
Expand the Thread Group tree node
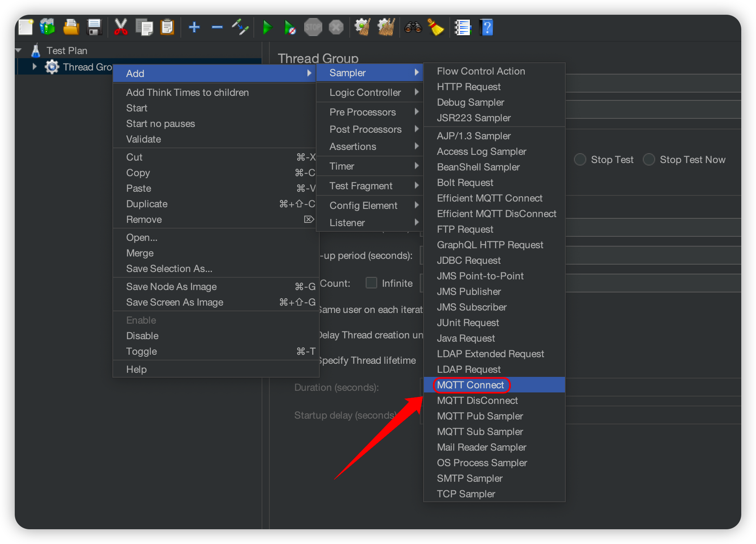(x=34, y=67)
